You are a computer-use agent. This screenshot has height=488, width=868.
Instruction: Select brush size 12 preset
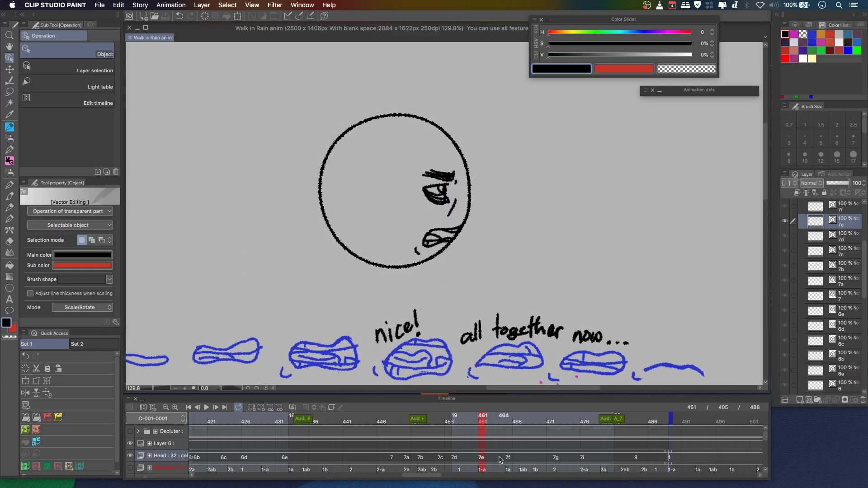pyautogui.click(x=821, y=157)
